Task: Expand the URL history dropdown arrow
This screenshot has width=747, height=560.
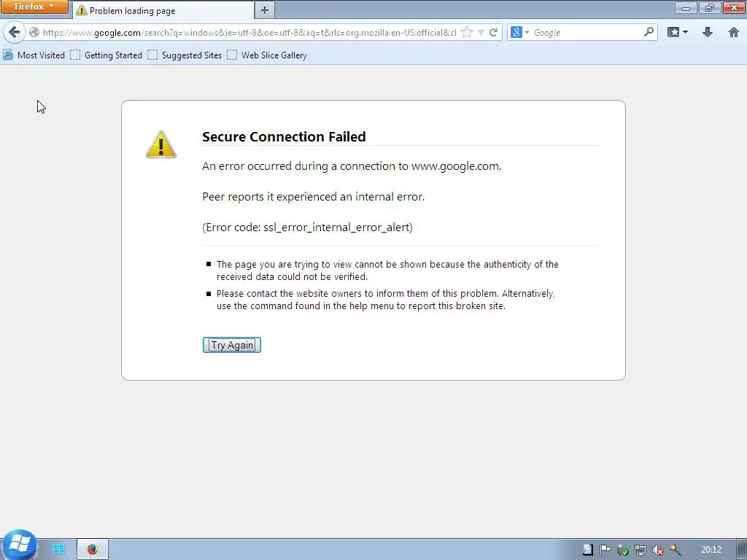Action: click(481, 32)
